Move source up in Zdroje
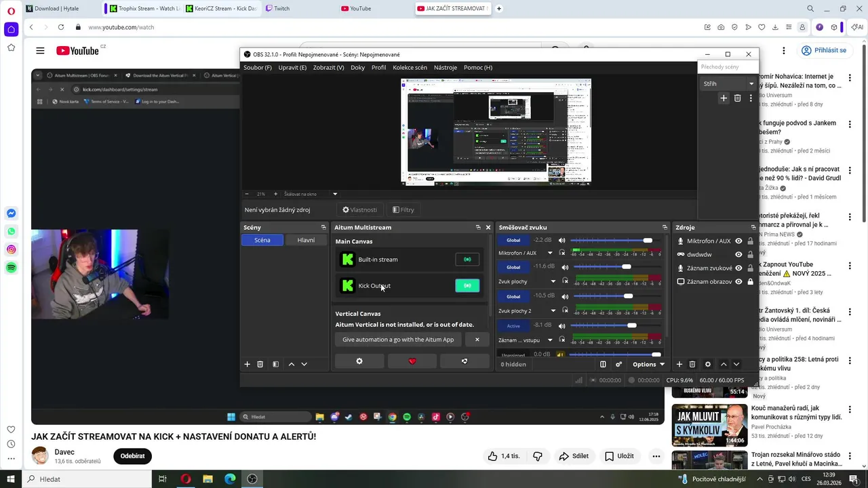Screen dimensions: 868x488 coord(724,365)
